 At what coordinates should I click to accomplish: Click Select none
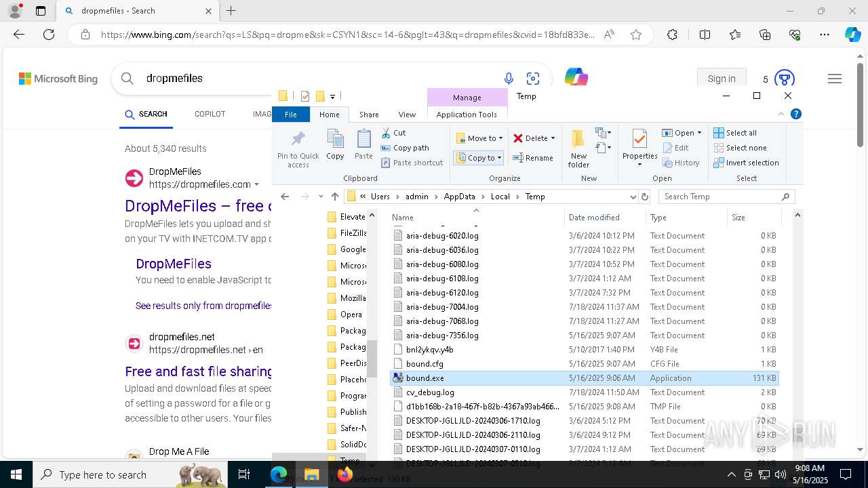[x=740, y=148]
